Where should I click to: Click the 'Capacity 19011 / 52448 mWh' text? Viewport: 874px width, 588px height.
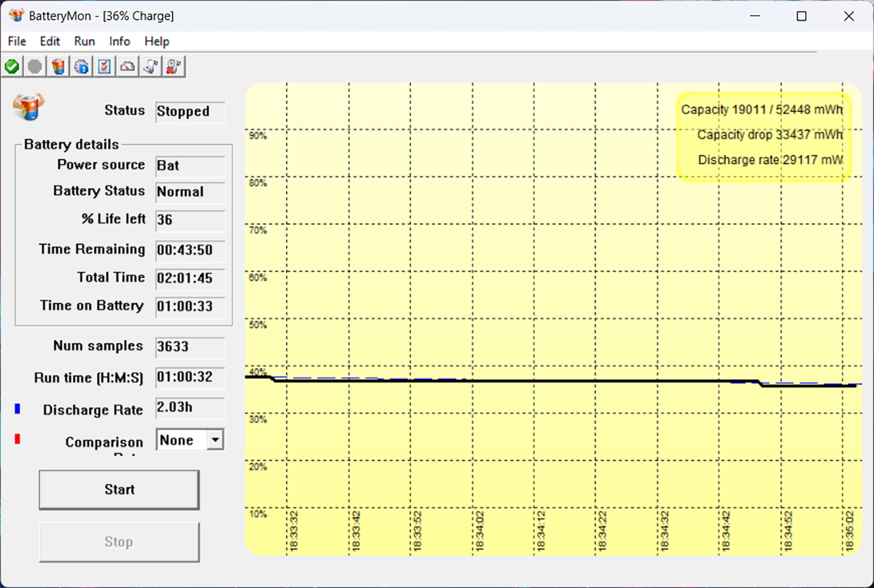(x=762, y=109)
